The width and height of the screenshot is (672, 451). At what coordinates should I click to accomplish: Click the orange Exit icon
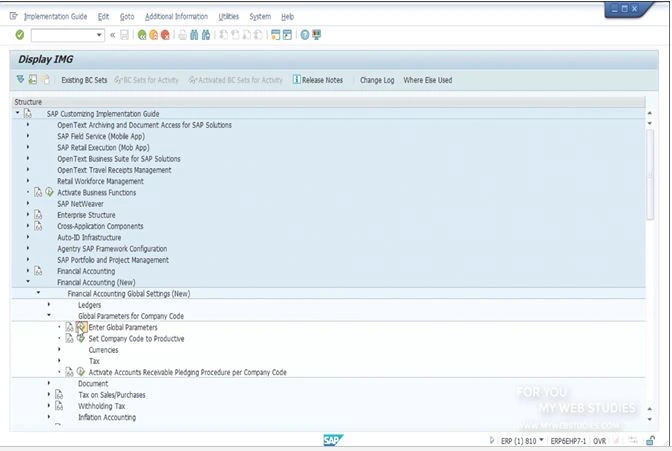[153, 35]
